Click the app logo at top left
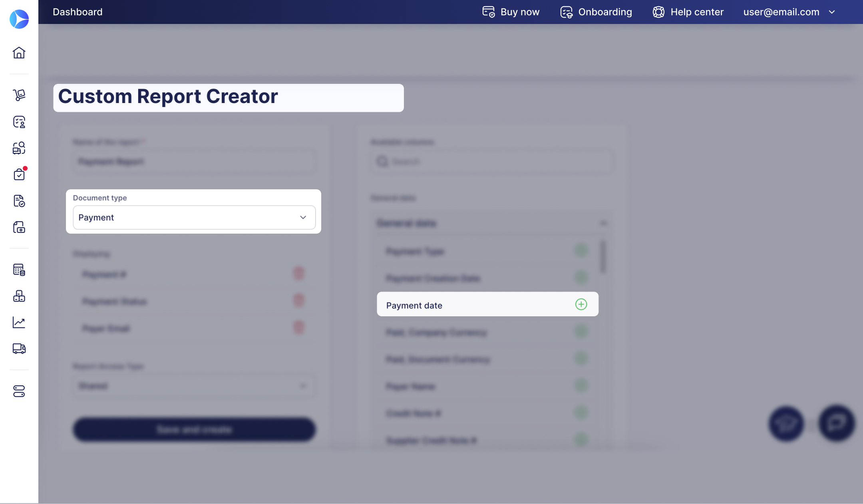 click(19, 19)
